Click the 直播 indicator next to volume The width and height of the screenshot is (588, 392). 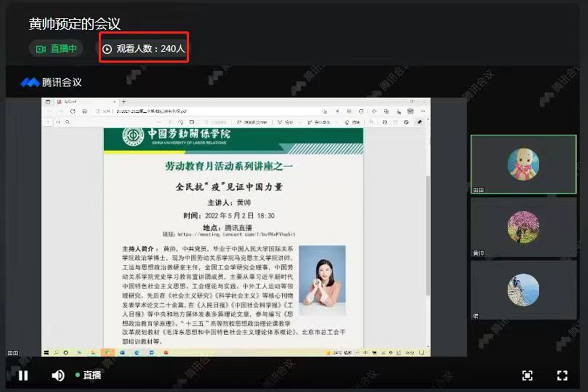click(88, 375)
